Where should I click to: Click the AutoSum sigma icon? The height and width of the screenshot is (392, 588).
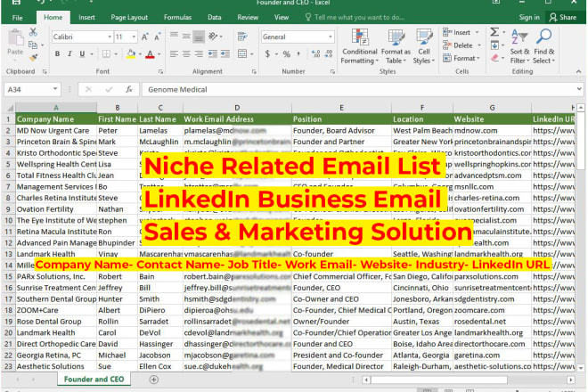(x=494, y=32)
